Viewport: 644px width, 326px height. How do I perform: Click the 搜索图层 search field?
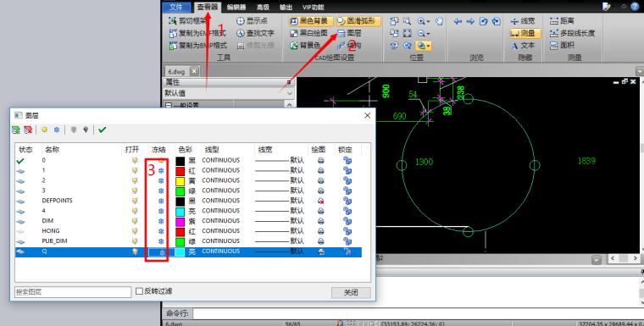click(73, 292)
